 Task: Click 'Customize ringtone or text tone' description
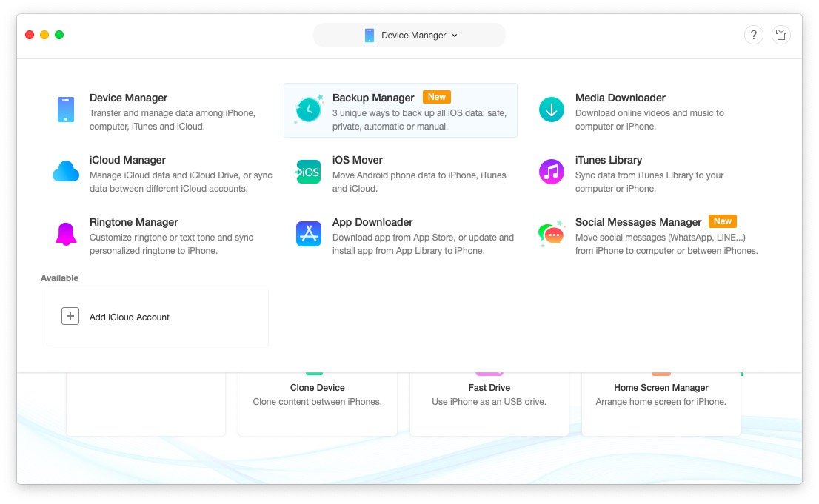tap(171, 244)
